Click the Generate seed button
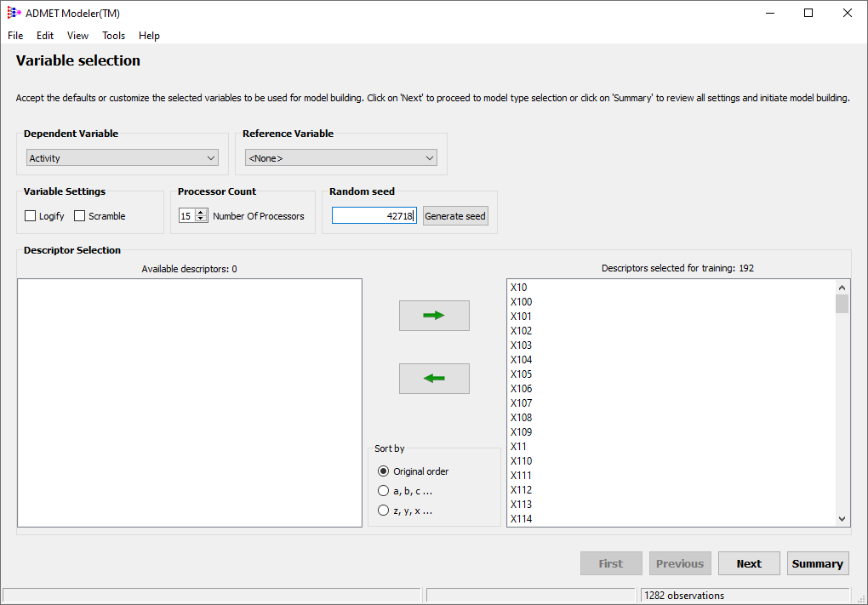868x605 pixels. coord(455,216)
